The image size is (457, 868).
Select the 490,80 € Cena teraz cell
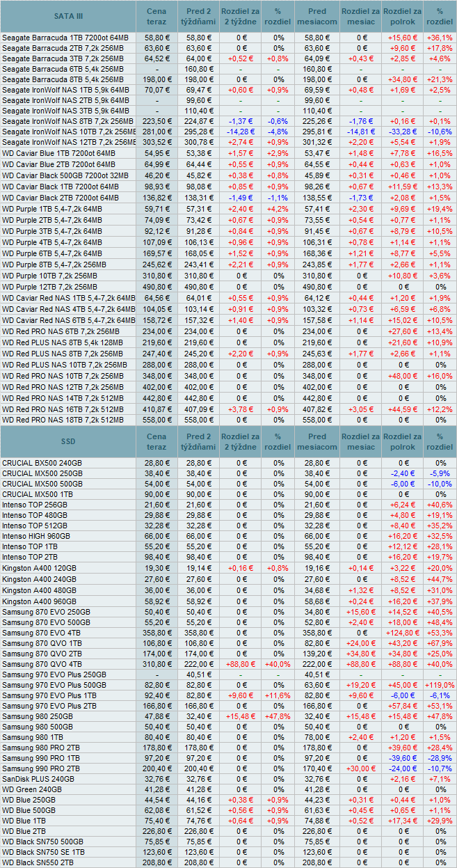tap(157, 286)
